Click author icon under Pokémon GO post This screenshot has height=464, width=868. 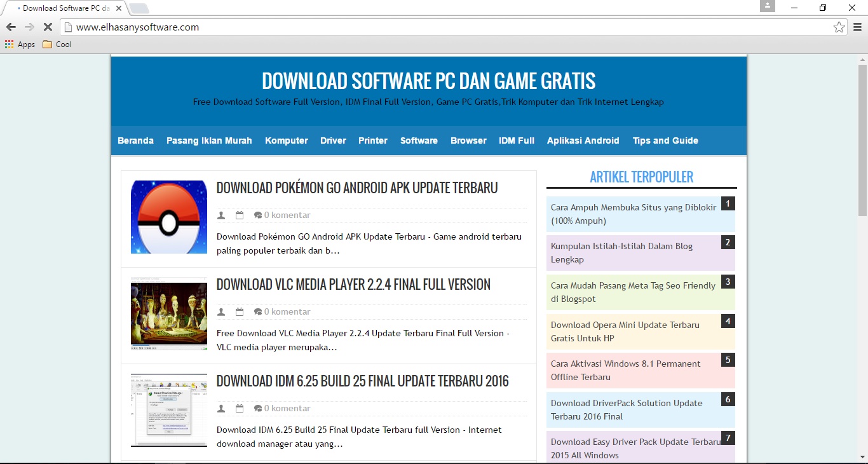point(221,215)
